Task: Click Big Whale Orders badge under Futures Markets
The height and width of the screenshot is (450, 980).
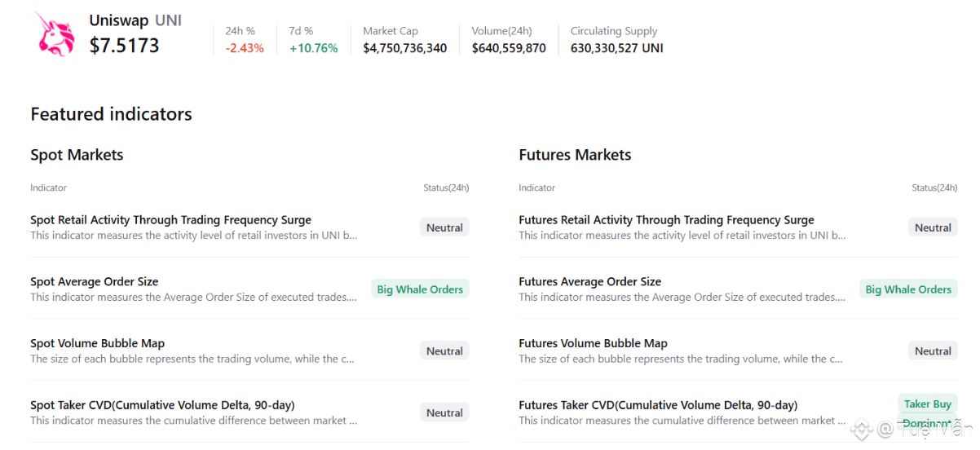Action: (908, 289)
